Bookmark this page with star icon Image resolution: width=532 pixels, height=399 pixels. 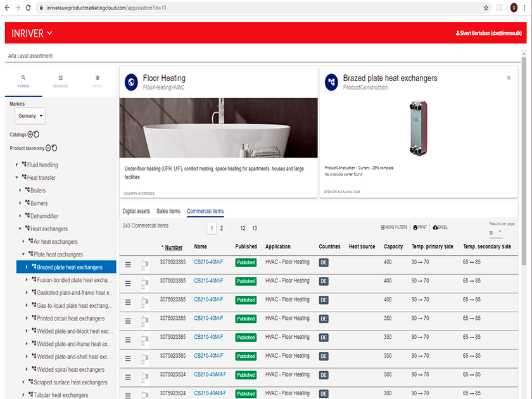tap(486, 8)
